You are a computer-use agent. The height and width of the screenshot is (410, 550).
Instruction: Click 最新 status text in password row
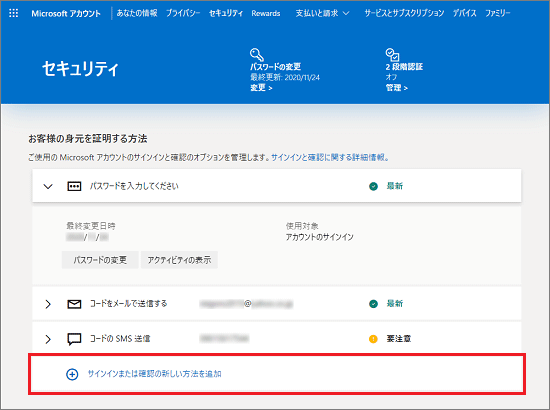[395, 186]
